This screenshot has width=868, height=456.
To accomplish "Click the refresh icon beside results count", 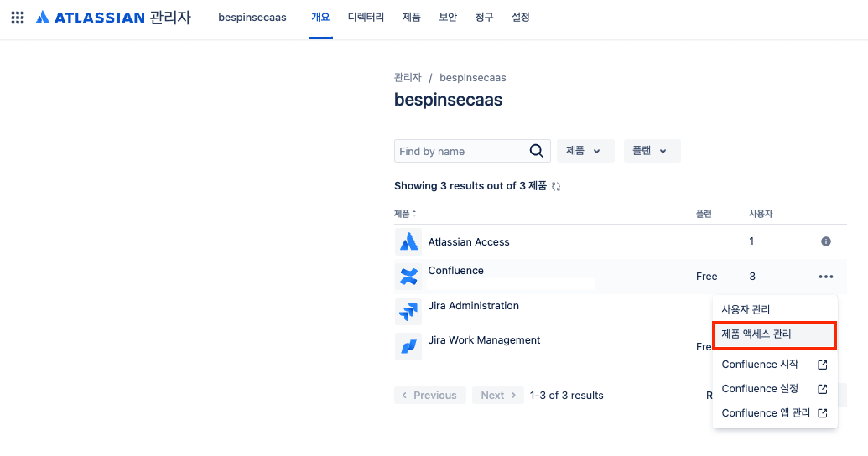I will (x=556, y=186).
